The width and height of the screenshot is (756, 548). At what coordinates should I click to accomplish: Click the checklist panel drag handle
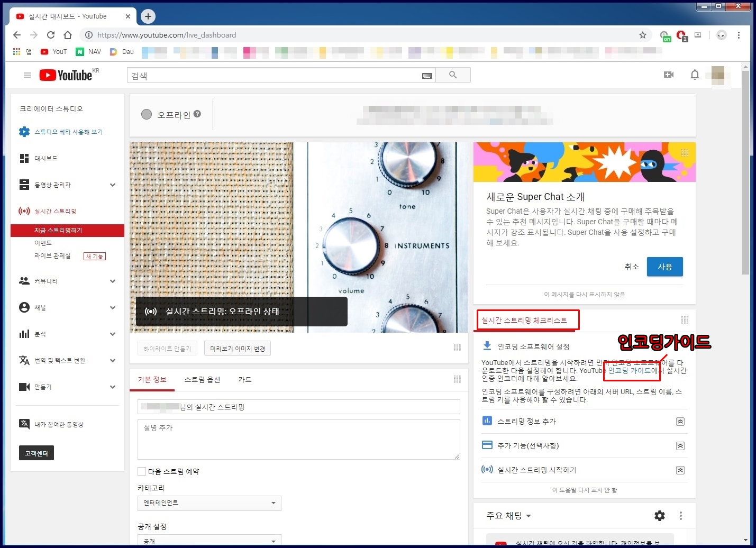click(685, 320)
